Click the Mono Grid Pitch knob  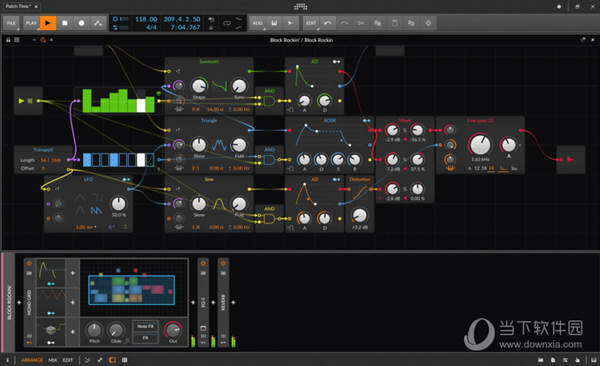94,330
